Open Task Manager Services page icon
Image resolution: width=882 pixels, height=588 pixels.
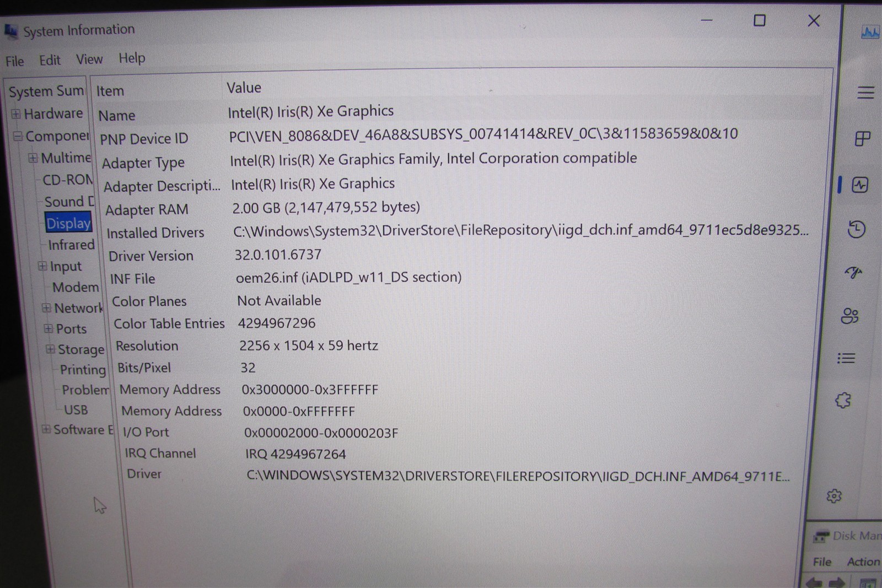click(843, 400)
